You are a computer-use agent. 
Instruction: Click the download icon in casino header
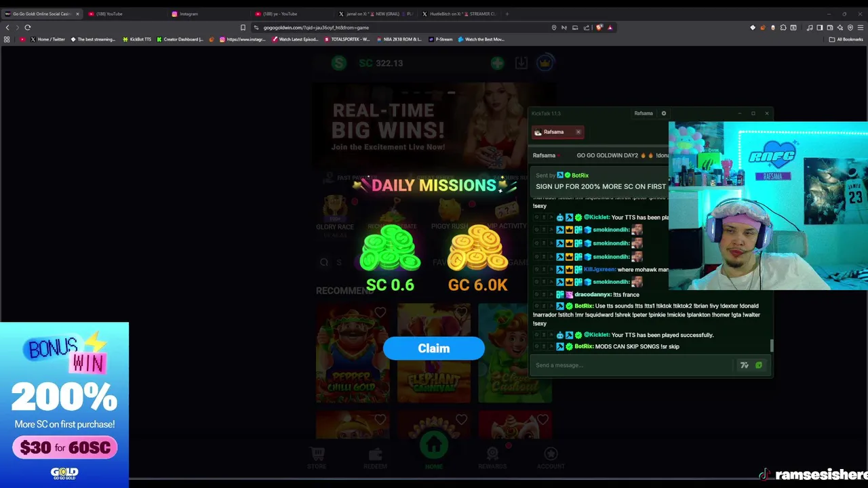click(521, 63)
